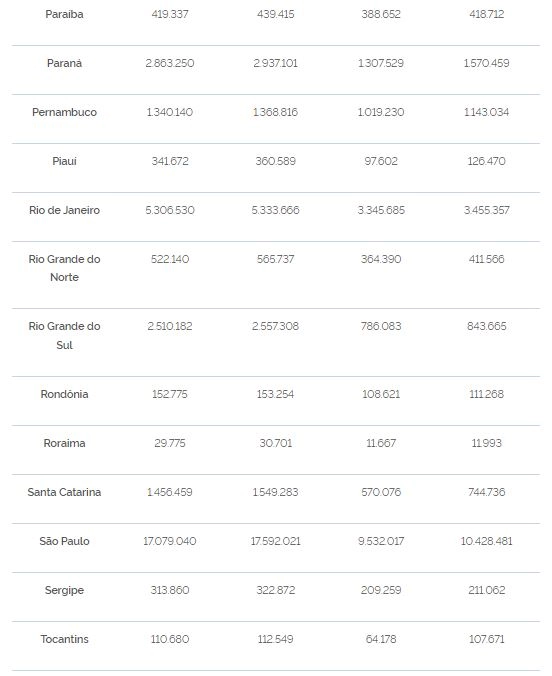Select the Piauí state cell

click(x=64, y=161)
